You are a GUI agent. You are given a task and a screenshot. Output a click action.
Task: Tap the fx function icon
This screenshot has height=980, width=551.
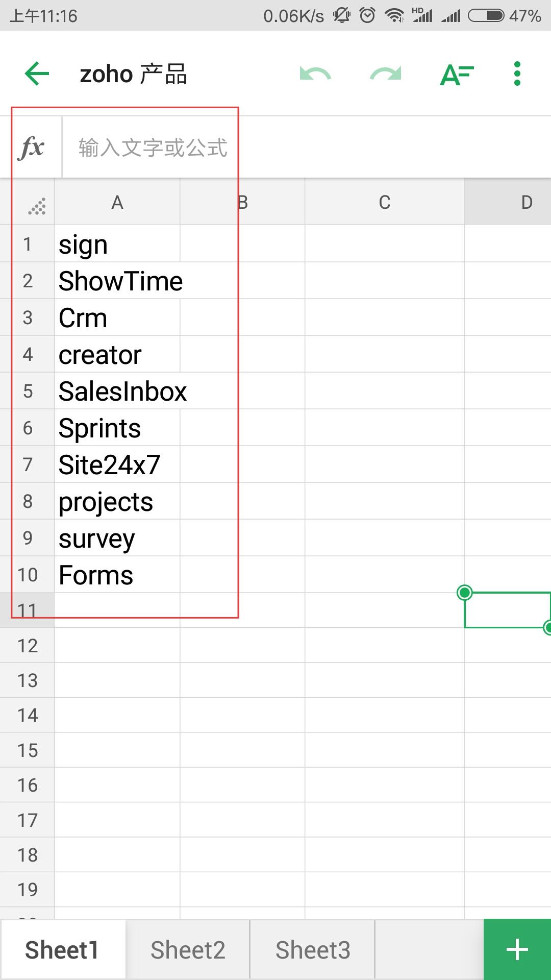point(32,148)
